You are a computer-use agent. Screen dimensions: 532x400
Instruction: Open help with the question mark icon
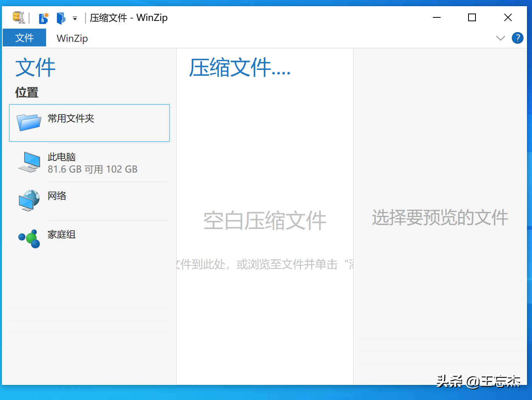point(517,38)
